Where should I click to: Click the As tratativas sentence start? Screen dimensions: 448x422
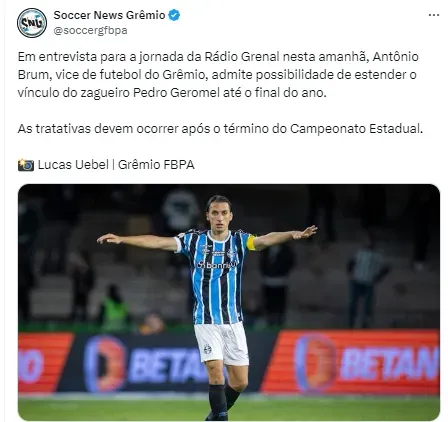(54, 129)
